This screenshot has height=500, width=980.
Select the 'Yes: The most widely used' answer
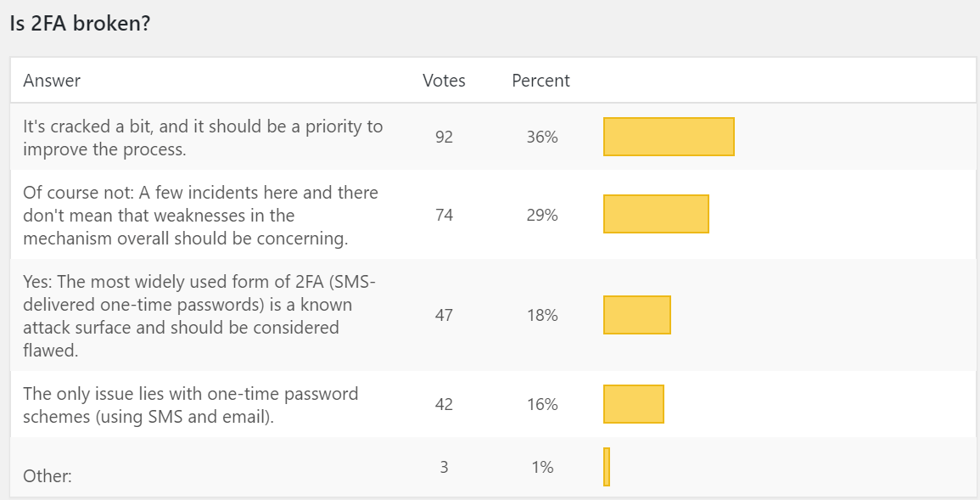click(199, 316)
